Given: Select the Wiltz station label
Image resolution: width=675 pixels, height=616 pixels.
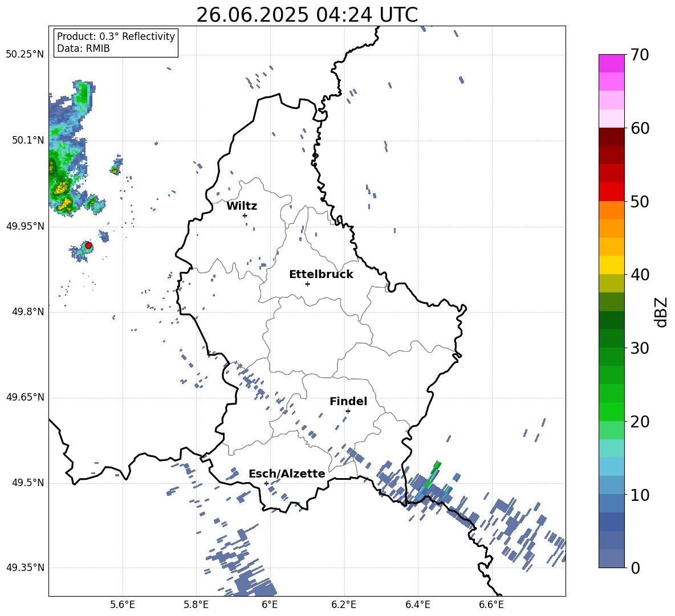Looking at the screenshot, I should click(x=242, y=206).
